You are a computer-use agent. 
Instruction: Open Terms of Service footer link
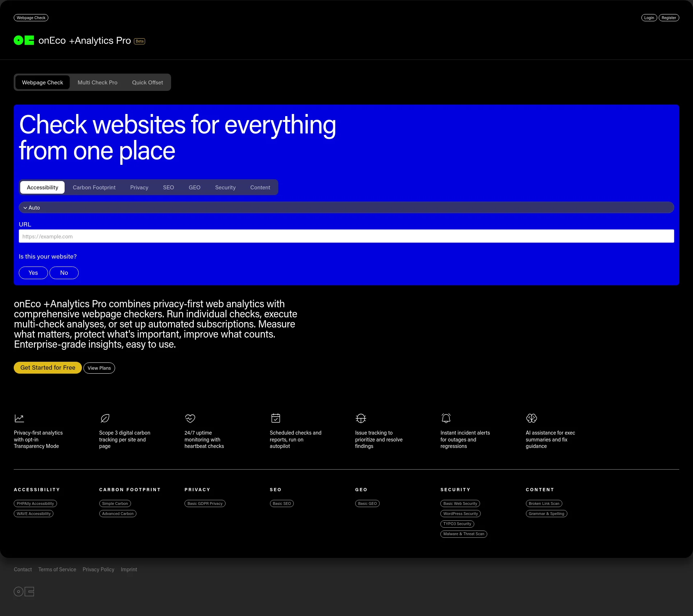pos(57,569)
